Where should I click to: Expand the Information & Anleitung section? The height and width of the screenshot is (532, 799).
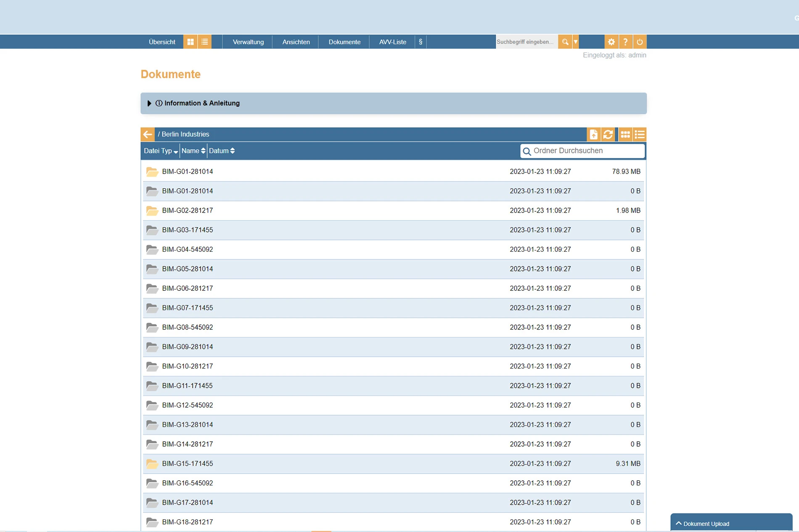click(198, 103)
